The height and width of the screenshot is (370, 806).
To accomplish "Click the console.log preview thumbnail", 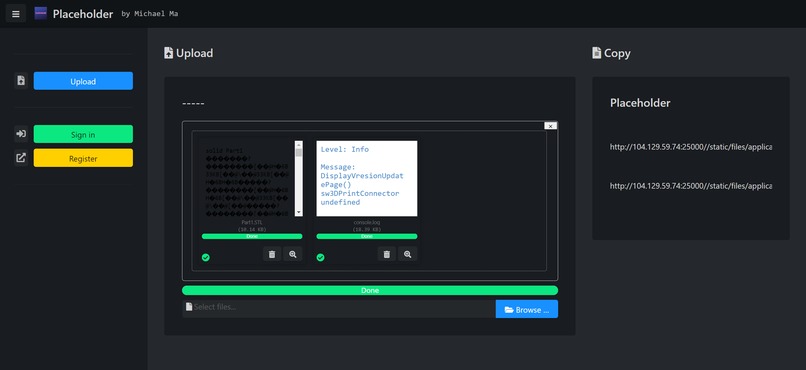I will (x=367, y=178).
